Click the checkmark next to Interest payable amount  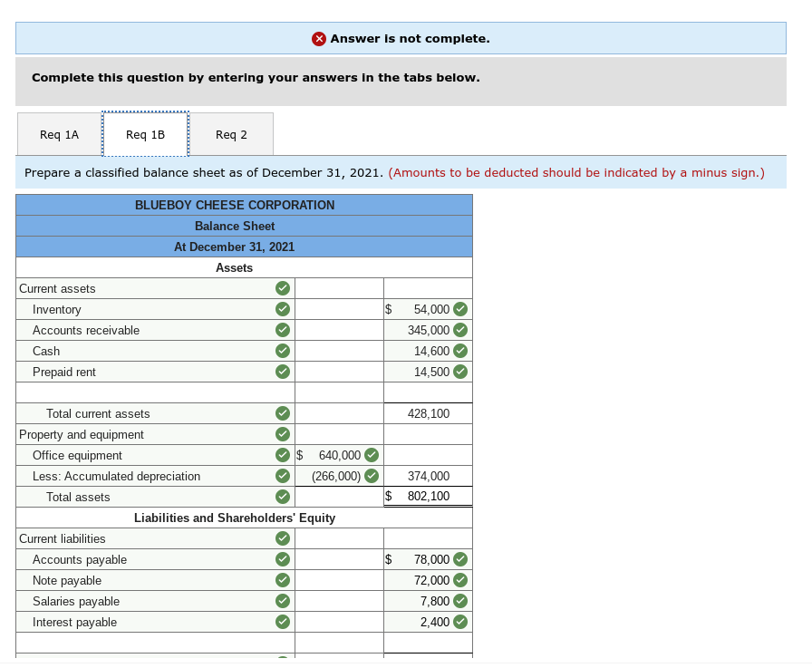coord(459,622)
